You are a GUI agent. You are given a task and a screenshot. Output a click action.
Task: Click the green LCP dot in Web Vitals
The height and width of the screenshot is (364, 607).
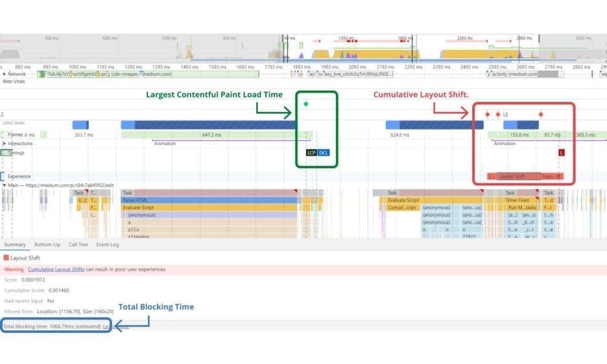coord(306,104)
